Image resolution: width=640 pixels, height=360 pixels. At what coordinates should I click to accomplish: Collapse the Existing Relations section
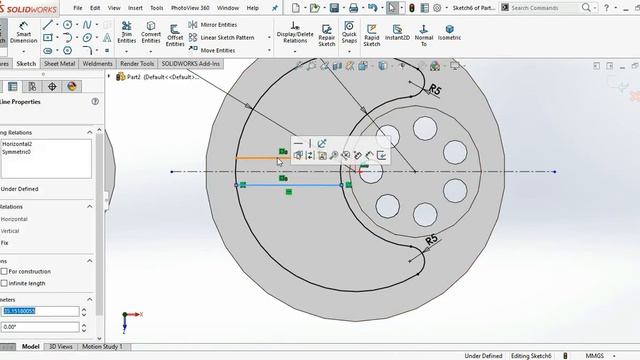click(89, 132)
